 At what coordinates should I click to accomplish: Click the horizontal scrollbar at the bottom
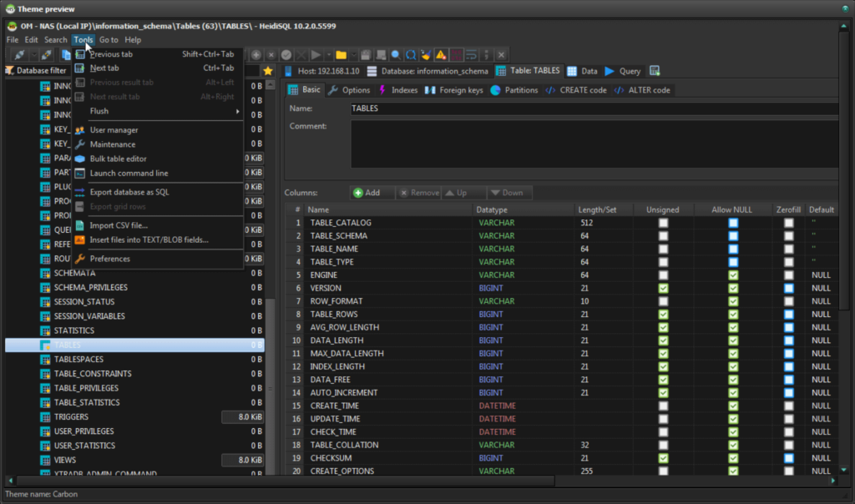pos(417,481)
